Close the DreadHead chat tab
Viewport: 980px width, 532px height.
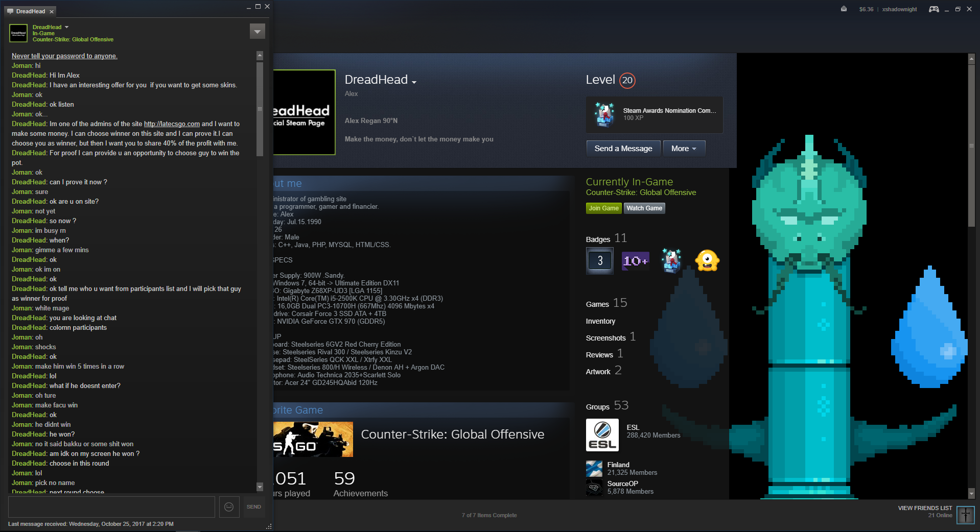52,11
